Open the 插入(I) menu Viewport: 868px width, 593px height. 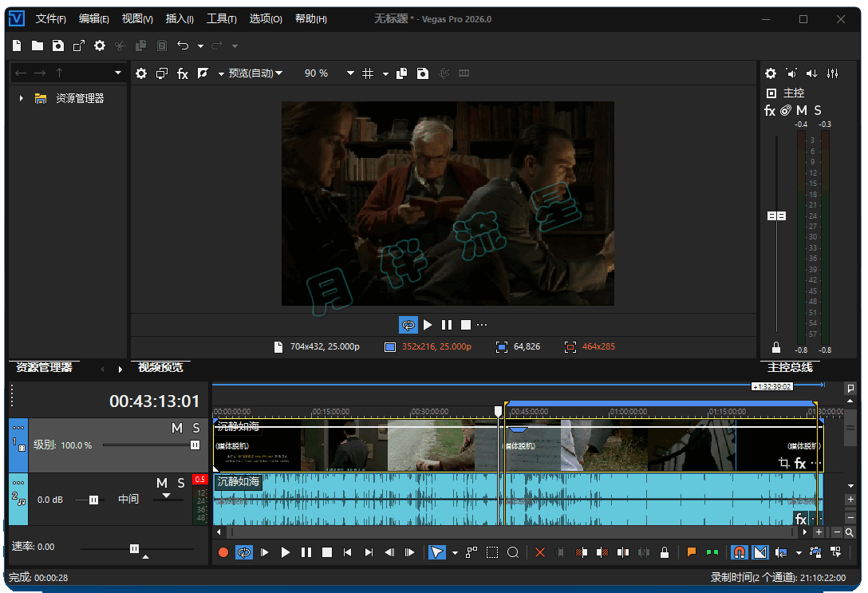click(180, 19)
